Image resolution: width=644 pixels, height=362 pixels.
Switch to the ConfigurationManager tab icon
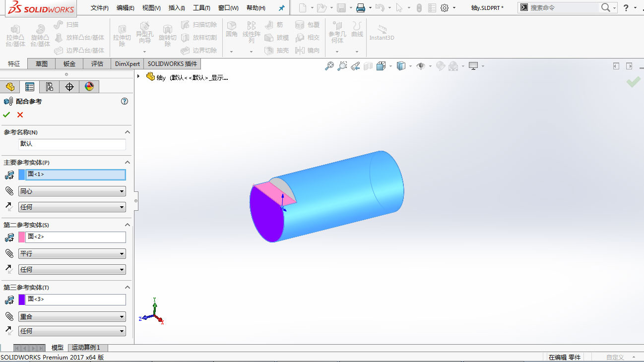pyautogui.click(x=50, y=87)
